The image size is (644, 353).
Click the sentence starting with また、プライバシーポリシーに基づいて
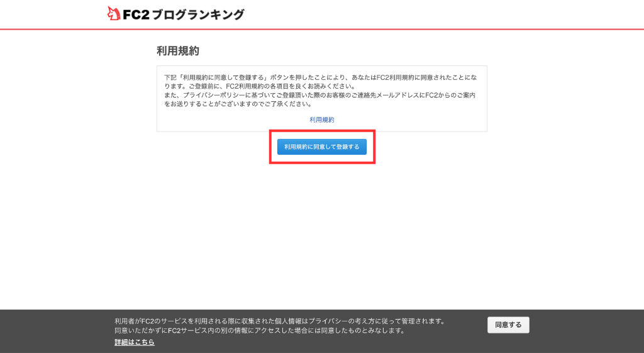click(319, 99)
